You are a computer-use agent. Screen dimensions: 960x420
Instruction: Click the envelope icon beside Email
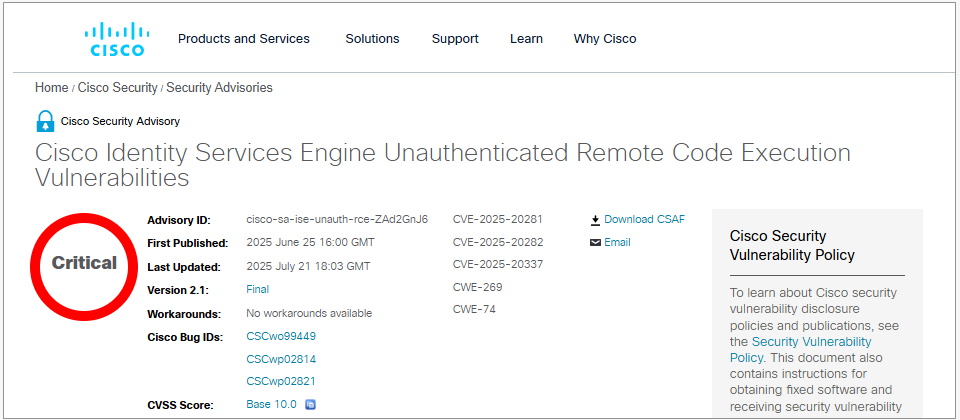[x=595, y=243]
